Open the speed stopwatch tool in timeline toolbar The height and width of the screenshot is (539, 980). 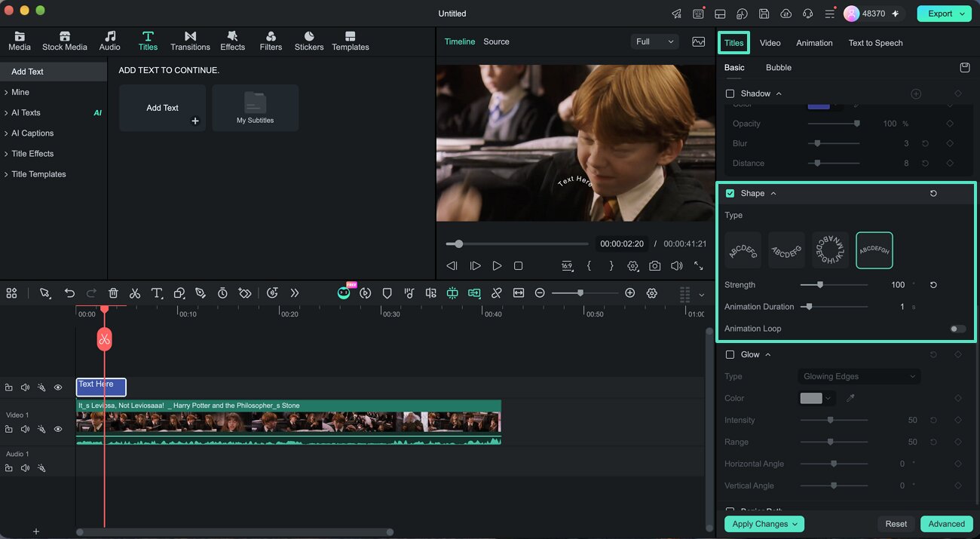(x=222, y=293)
